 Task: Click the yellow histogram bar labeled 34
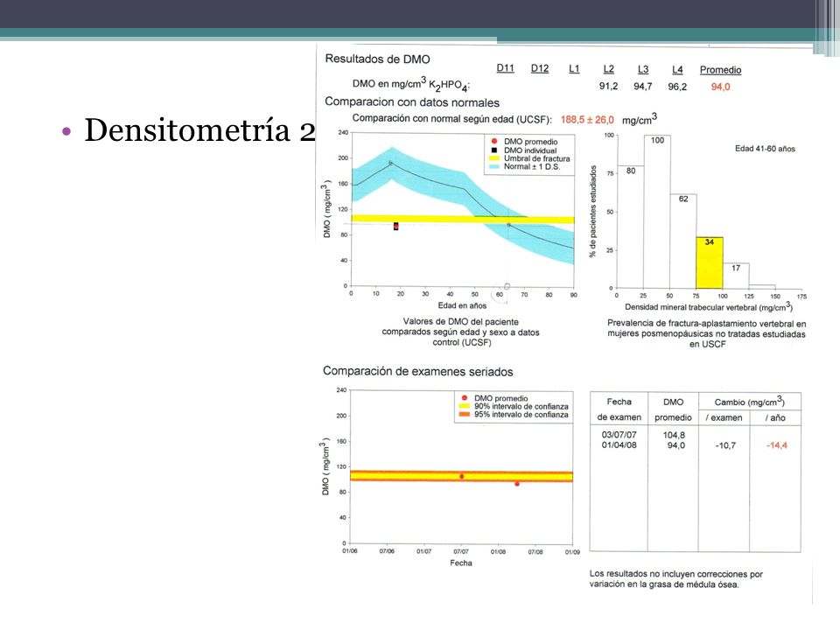(x=710, y=262)
